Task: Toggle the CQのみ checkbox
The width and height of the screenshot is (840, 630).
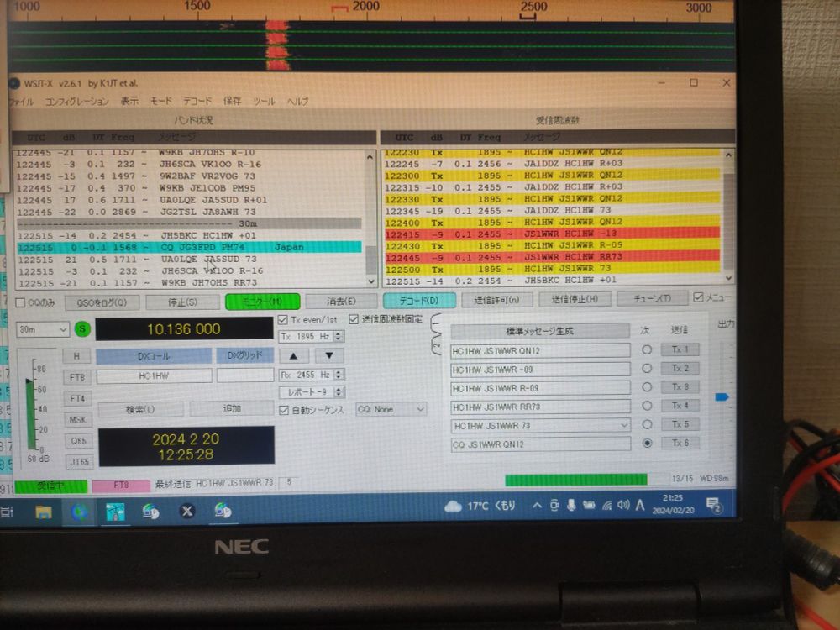Action: pyautogui.click(x=20, y=302)
